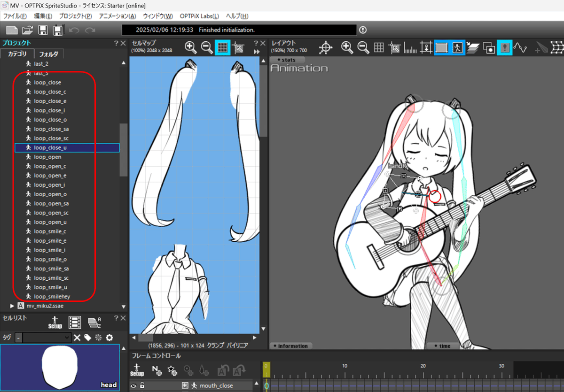Viewport: 564px width, 392px height.
Task: Click the overlapping squares icon in the layout toolbar
Action: (489, 47)
